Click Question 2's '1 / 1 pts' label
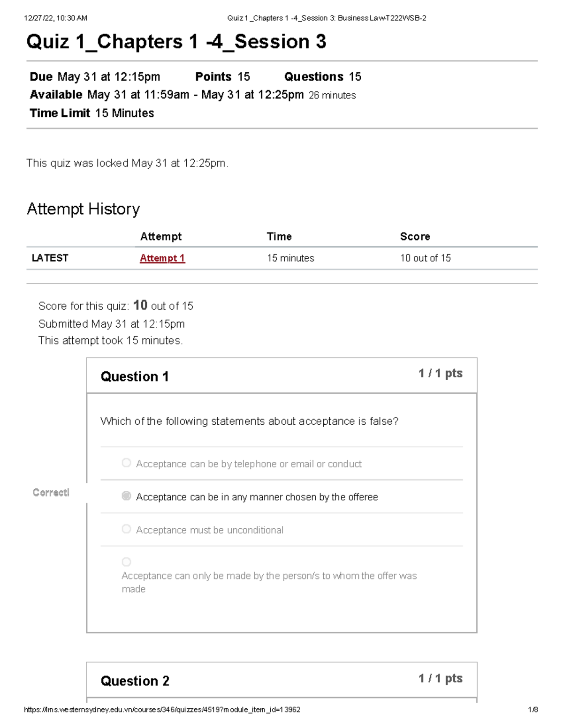 click(x=440, y=678)
